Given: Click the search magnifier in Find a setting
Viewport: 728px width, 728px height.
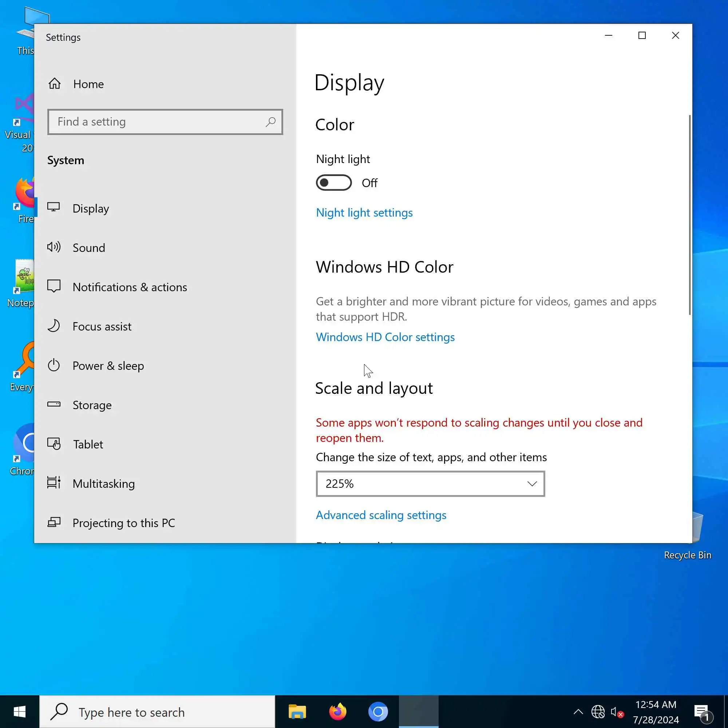Looking at the screenshot, I should click(270, 122).
